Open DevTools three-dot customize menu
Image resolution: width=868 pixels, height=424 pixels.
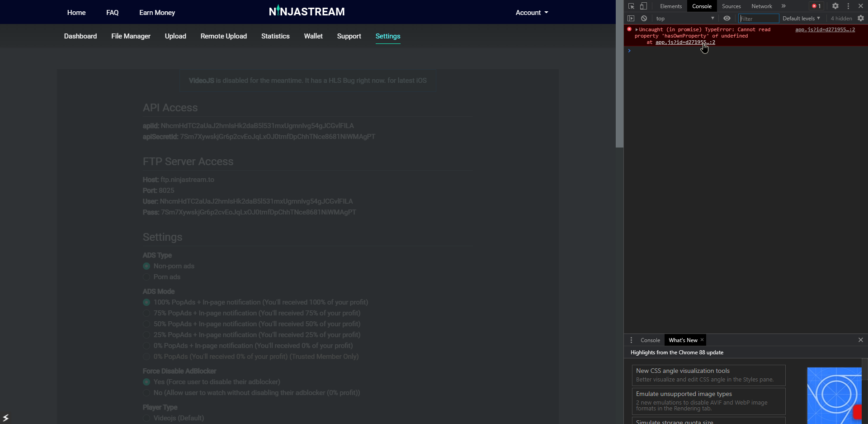coord(848,6)
